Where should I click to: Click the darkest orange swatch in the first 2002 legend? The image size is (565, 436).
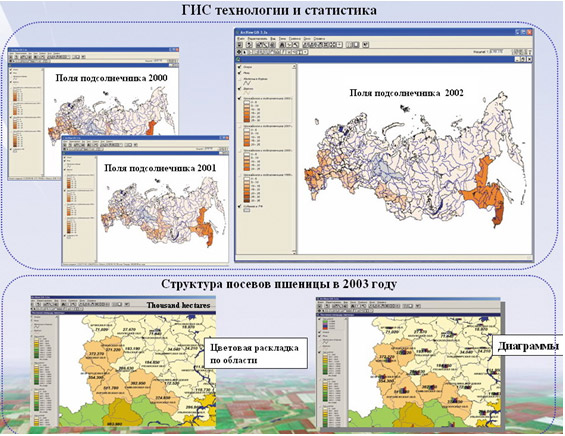click(x=247, y=120)
